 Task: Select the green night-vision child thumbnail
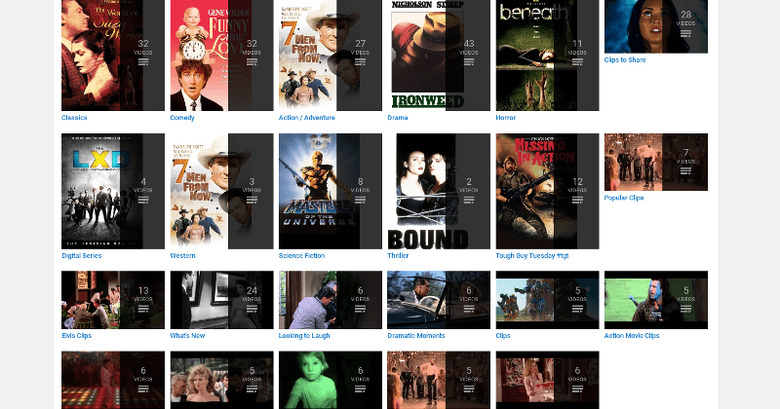point(330,380)
